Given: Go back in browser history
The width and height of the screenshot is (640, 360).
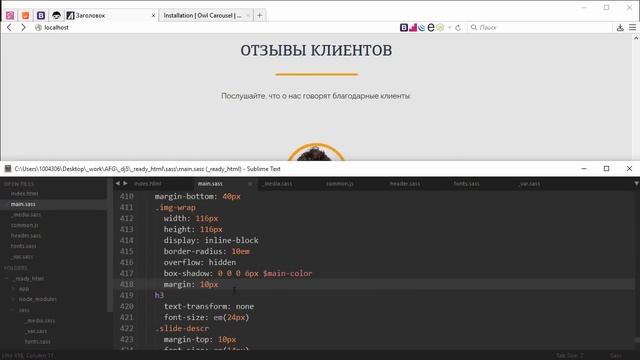Looking at the screenshot, I should point(9,27).
